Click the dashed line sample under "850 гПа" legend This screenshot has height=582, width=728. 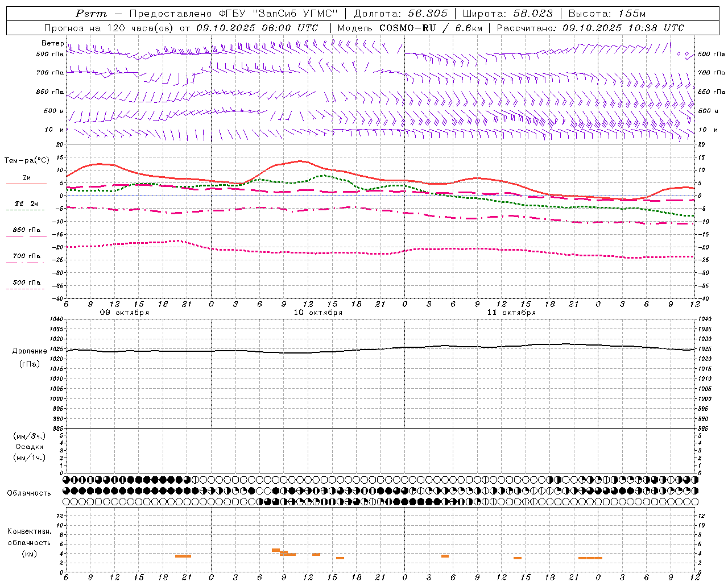(x=26, y=236)
